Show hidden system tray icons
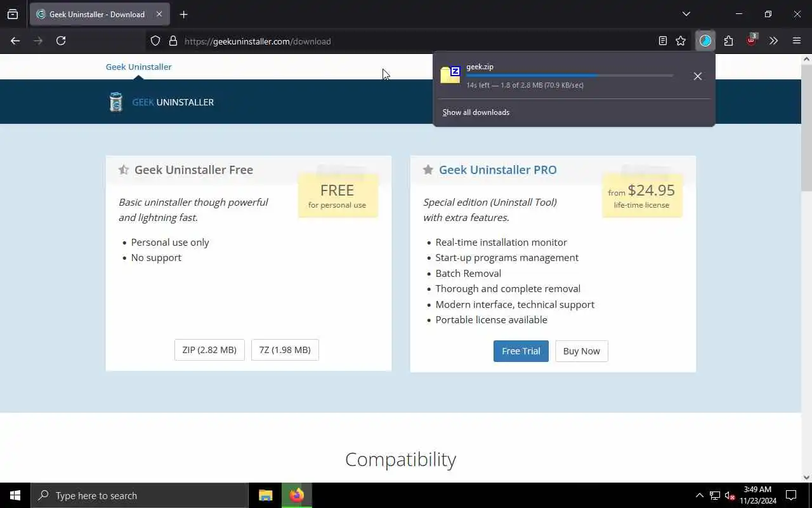This screenshot has width=812, height=508. (699, 495)
